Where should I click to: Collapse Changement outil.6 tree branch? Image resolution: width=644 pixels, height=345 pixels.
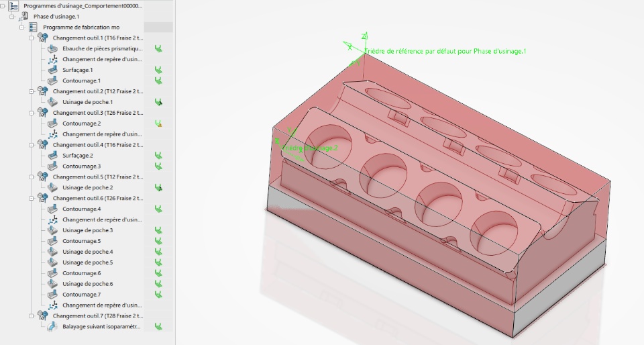(32, 198)
